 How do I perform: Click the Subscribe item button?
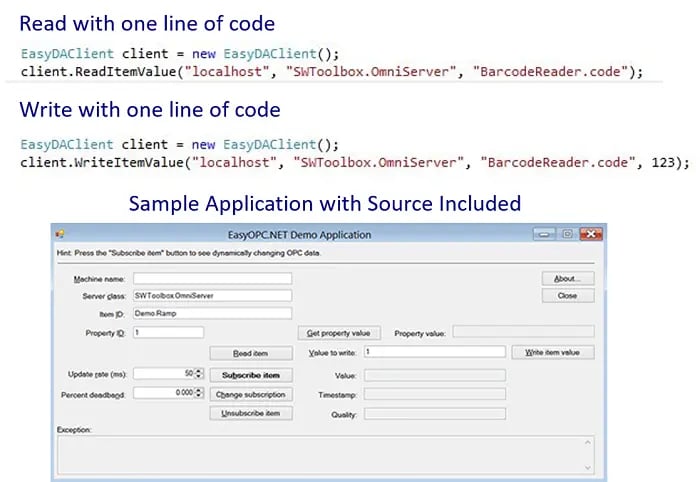pyautogui.click(x=250, y=375)
